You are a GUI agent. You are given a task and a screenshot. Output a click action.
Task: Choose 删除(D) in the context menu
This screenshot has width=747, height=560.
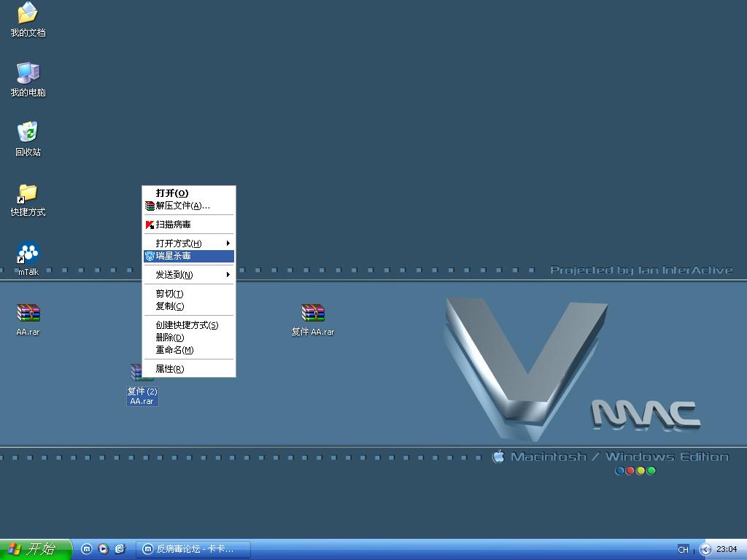tap(189, 337)
